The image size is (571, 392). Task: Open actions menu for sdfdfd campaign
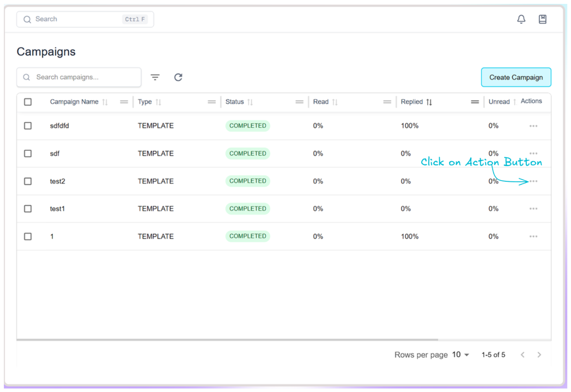[x=533, y=126]
